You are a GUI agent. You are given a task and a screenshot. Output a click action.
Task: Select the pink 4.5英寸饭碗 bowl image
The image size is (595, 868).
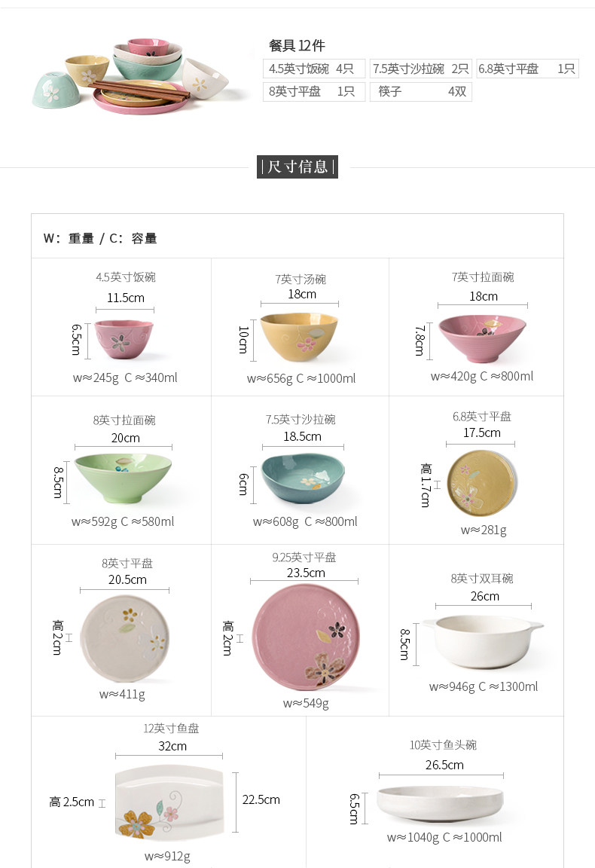[x=123, y=339]
